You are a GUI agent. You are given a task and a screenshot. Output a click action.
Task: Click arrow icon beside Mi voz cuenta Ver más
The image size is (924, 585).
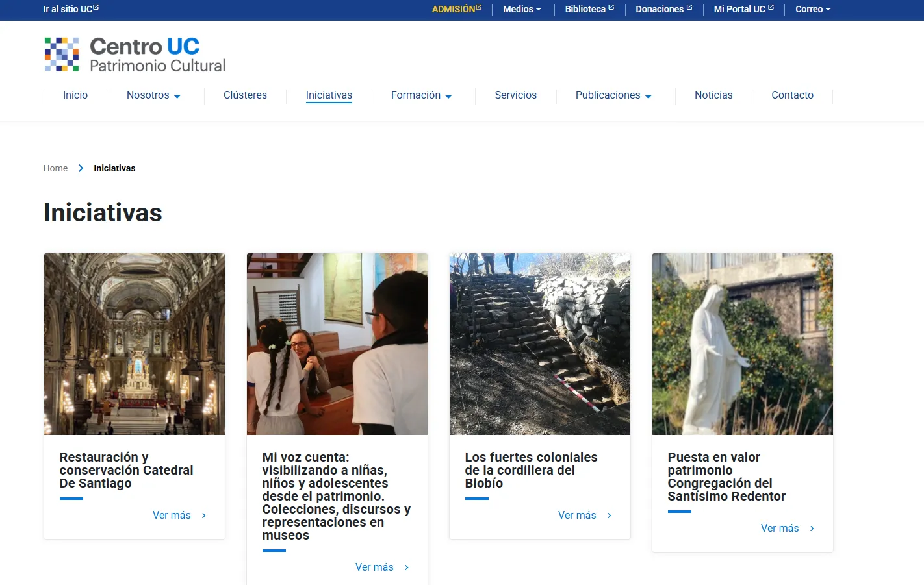407,567
